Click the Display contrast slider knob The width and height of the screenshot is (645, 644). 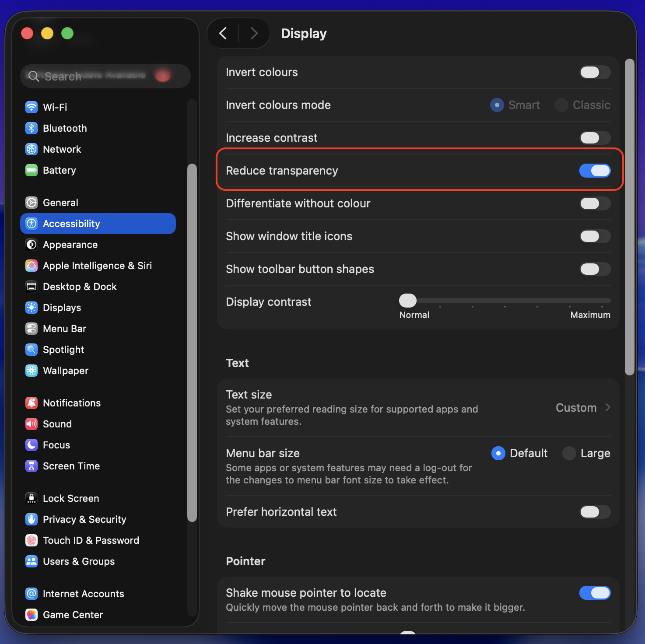click(408, 301)
